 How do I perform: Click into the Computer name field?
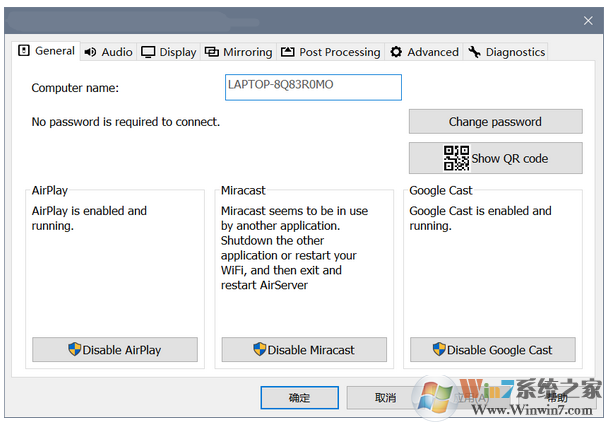[x=313, y=87]
